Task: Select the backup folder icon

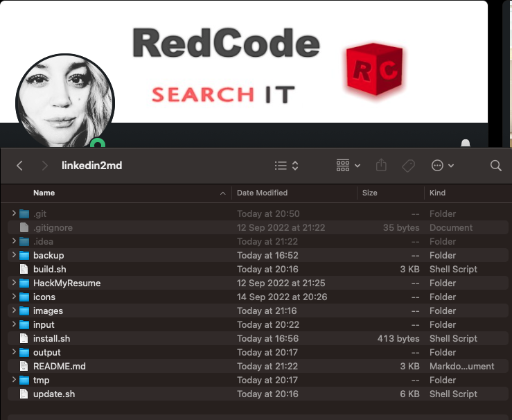Action: [x=24, y=256]
